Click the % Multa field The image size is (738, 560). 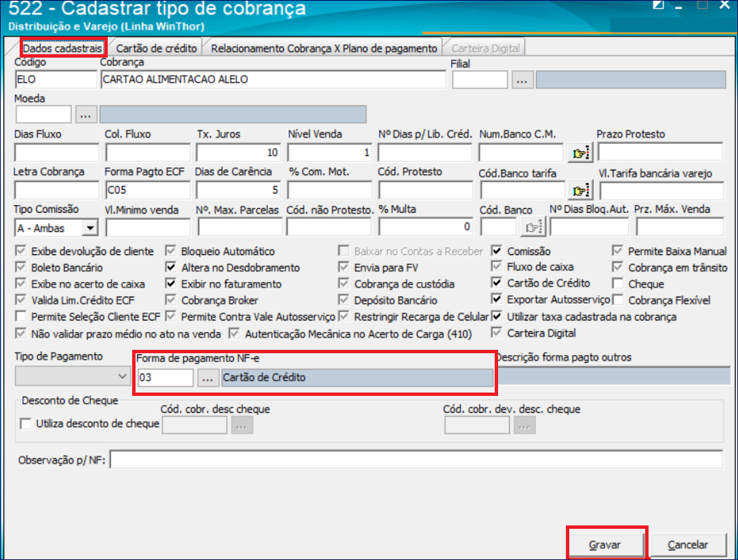[426, 228]
